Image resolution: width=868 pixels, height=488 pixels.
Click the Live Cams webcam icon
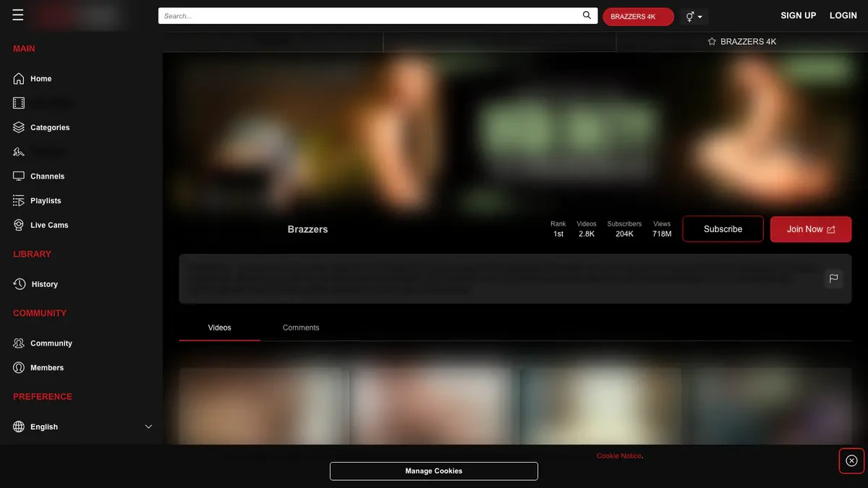click(19, 225)
